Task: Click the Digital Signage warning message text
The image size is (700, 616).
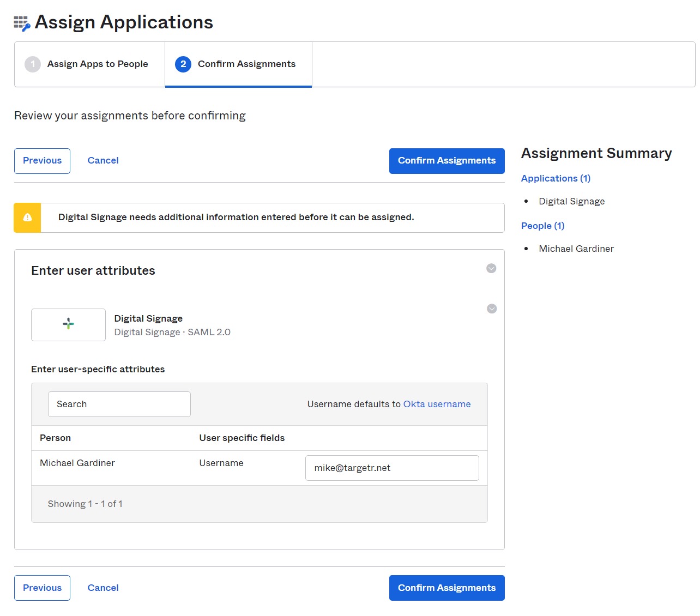Action: coord(236,218)
